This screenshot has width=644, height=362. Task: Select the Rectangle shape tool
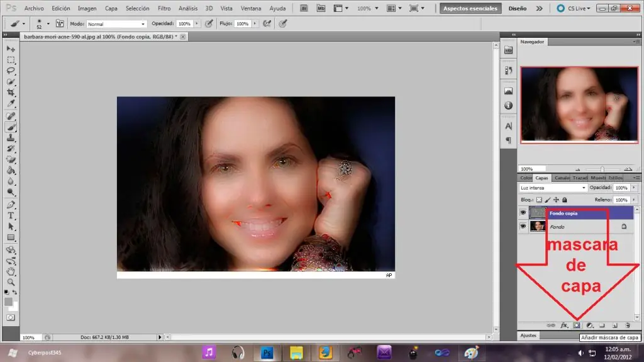(11, 237)
